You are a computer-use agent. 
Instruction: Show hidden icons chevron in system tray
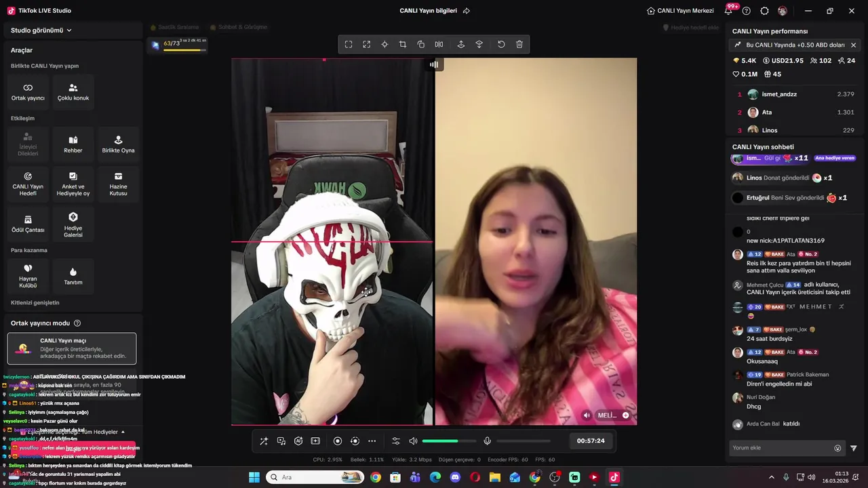[x=771, y=477]
